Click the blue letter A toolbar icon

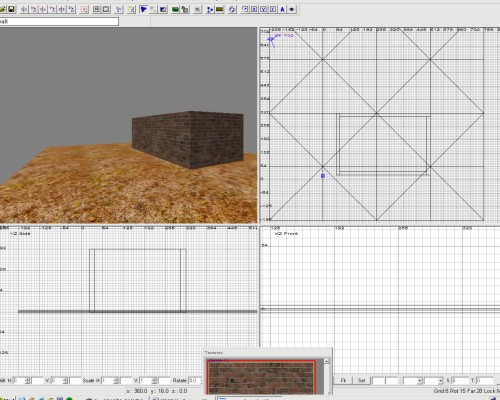282,9
